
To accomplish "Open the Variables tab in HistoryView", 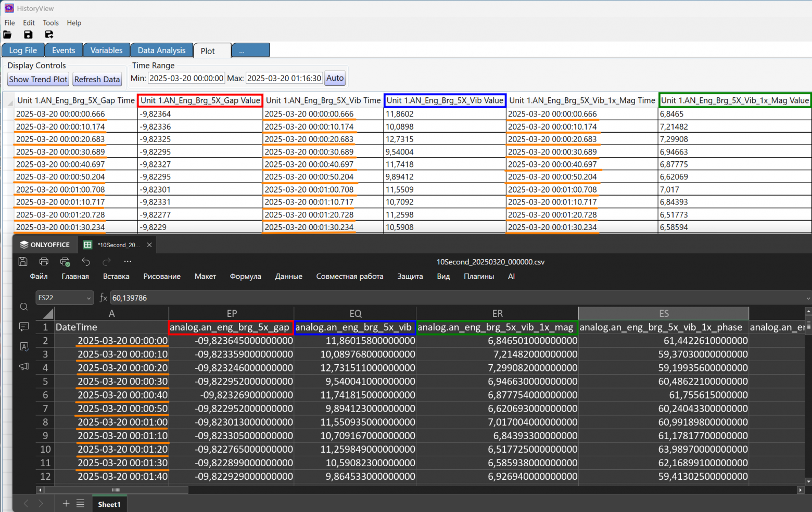I will 107,50.
